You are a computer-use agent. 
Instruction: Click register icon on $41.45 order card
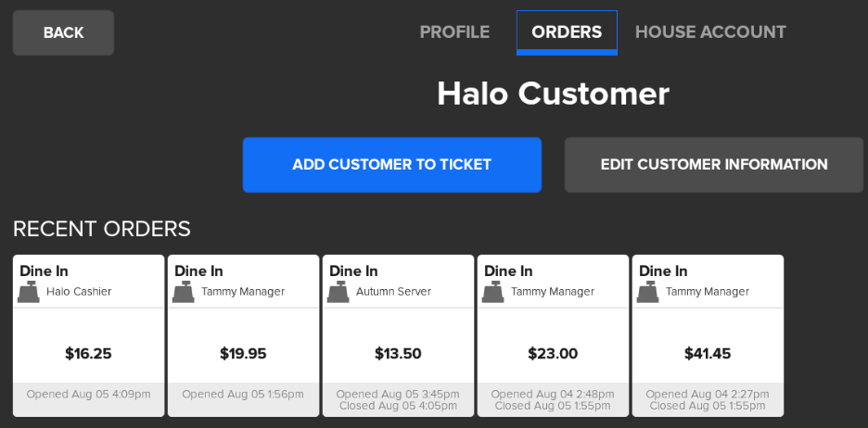[x=648, y=292]
